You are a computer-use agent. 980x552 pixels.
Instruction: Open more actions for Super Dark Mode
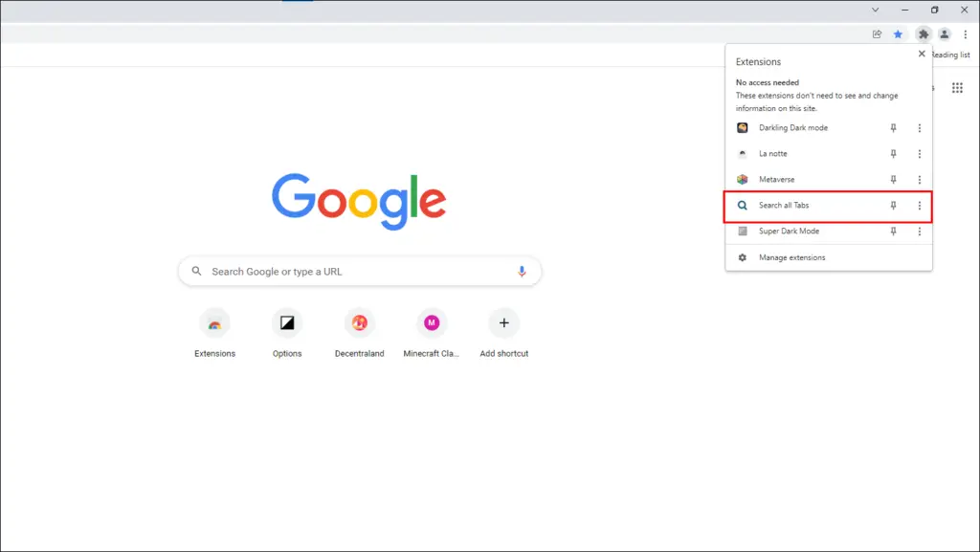click(920, 232)
